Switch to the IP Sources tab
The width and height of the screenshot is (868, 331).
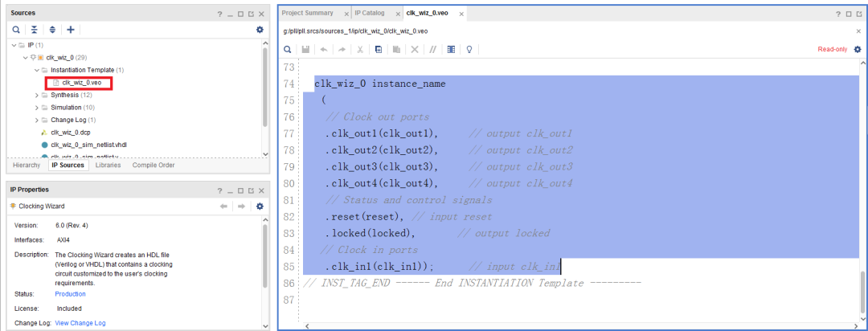point(68,165)
